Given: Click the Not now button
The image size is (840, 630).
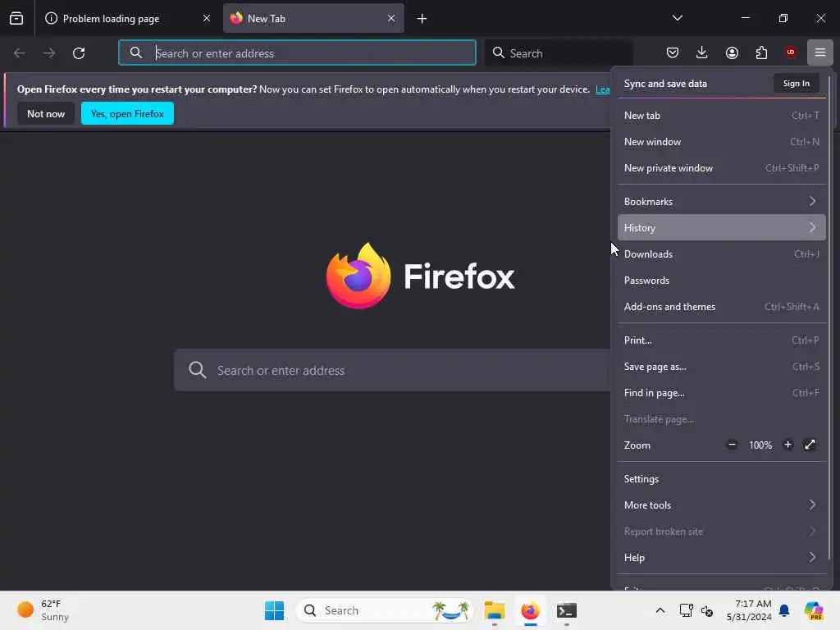Looking at the screenshot, I should (x=46, y=113).
